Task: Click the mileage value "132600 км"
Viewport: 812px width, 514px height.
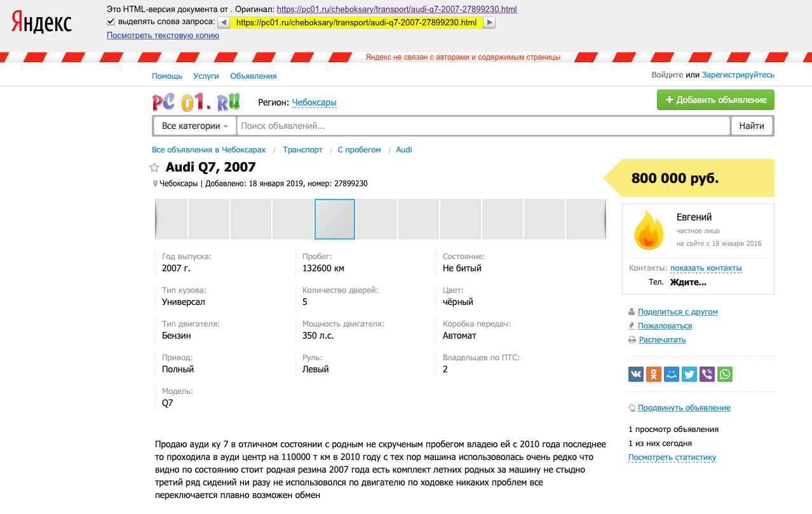Action: tap(323, 268)
